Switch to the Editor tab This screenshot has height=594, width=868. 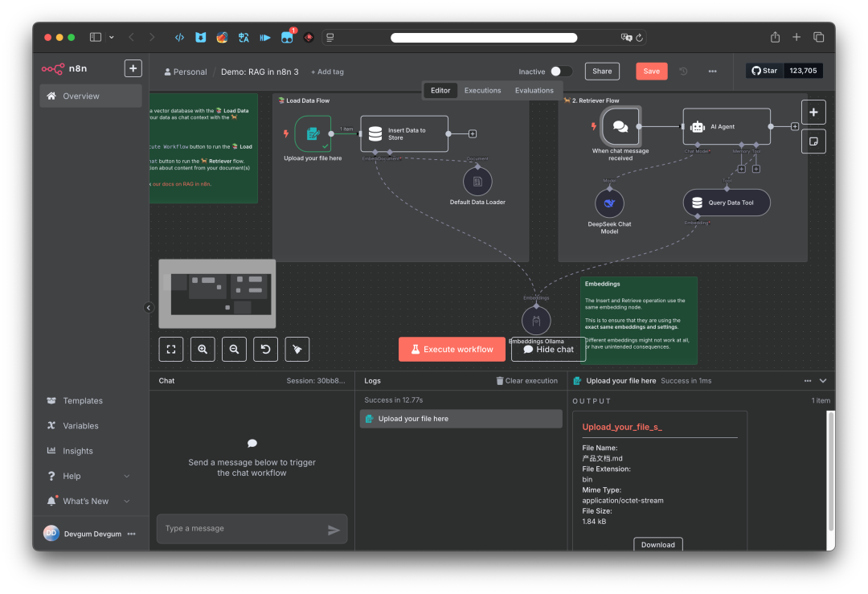point(440,90)
